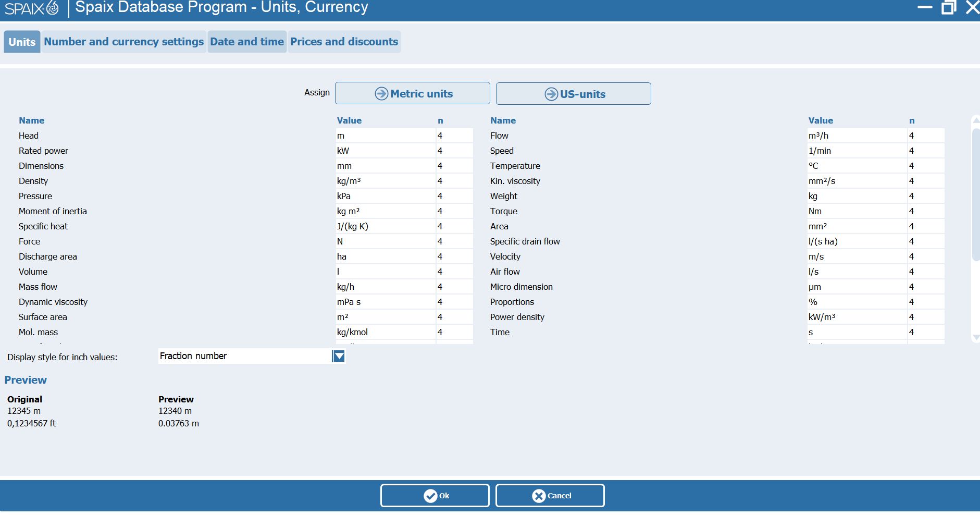Minimize the Spaix Database Program window
The image size is (980, 515).
[x=925, y=7]
